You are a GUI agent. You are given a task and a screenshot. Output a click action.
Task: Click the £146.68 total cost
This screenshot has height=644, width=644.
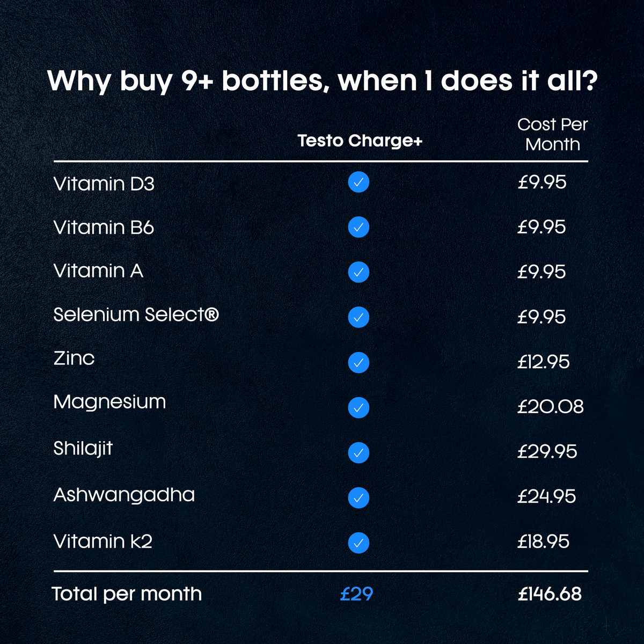point(550,594)
